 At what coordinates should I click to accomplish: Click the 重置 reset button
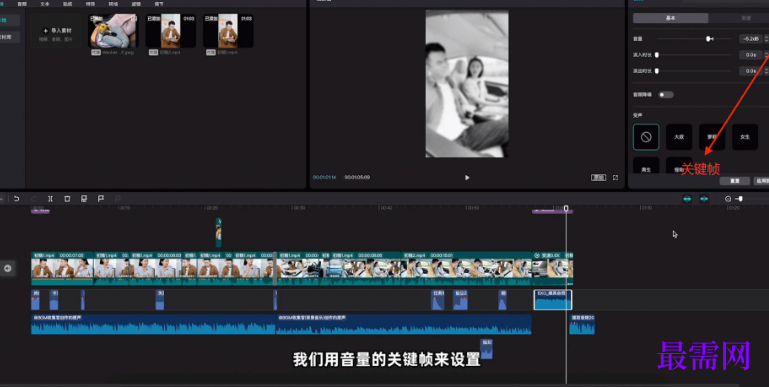735,181
